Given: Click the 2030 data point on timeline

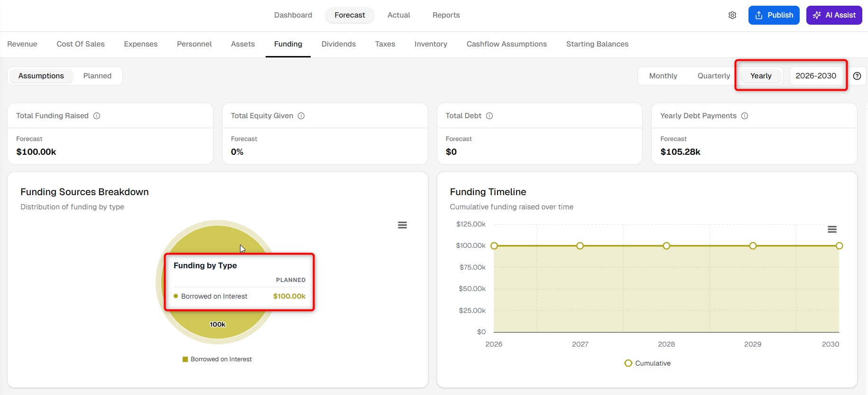Looking at the screenshot, I should 839,246.
